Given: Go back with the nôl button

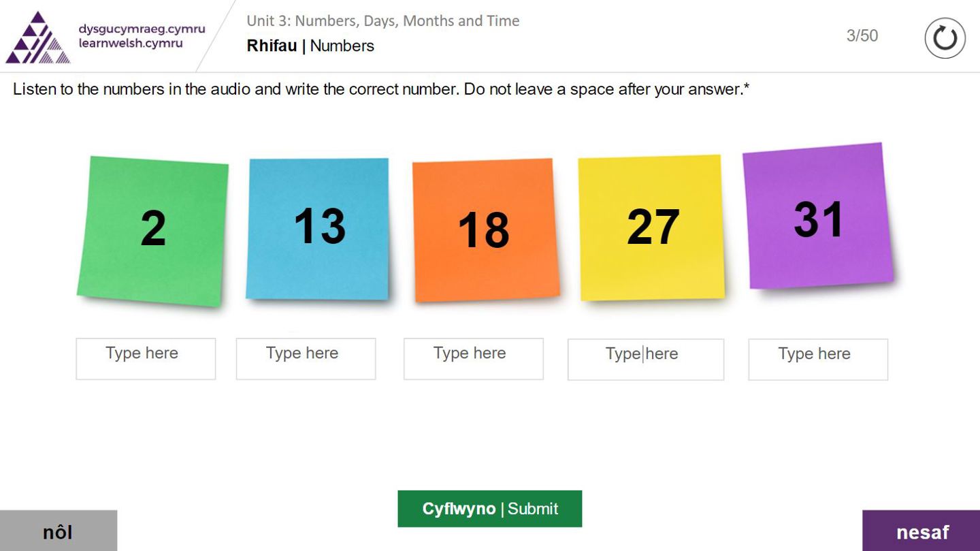Looking at the screenshot, I should click(x=58, y=531).
